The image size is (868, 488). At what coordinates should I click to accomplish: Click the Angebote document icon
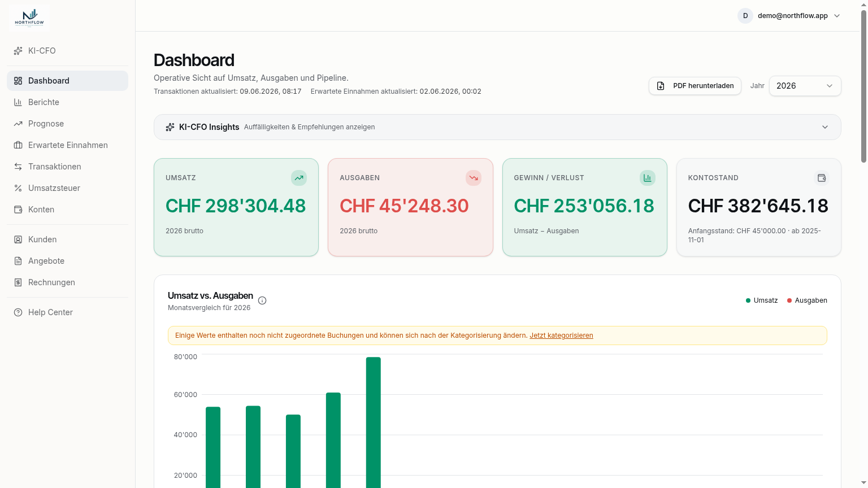(18, 261)
